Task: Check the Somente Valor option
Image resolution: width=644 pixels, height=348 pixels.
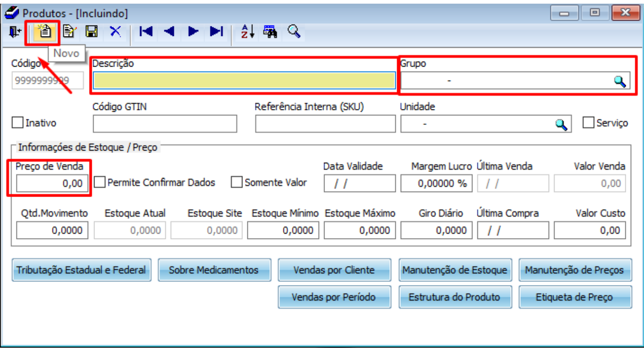Action: (x=236, y=182)
